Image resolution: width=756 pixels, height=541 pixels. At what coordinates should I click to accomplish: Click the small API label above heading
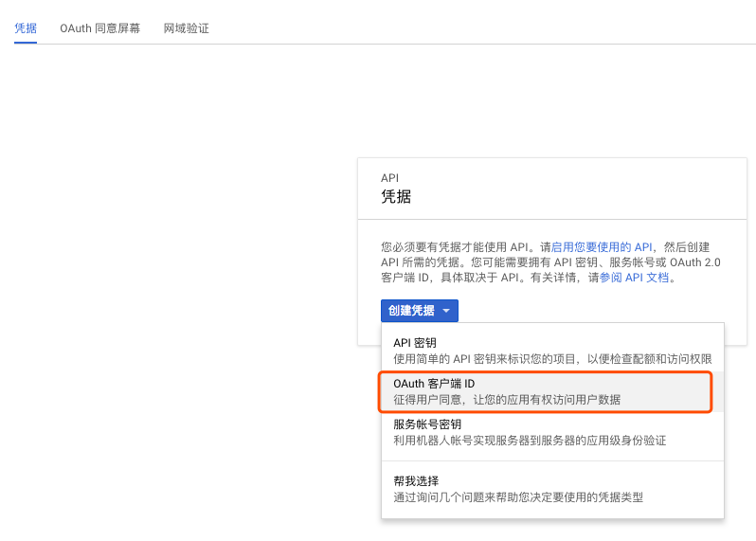[389, 178]
